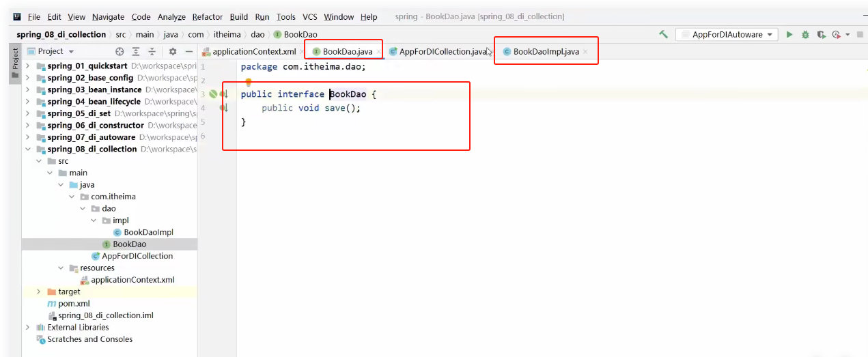The width and height of the screenshot is (868, 357).
Task: Click the 'package com.itheima.dao;' line
Action: pyautogui.click(x=303, y=67)
